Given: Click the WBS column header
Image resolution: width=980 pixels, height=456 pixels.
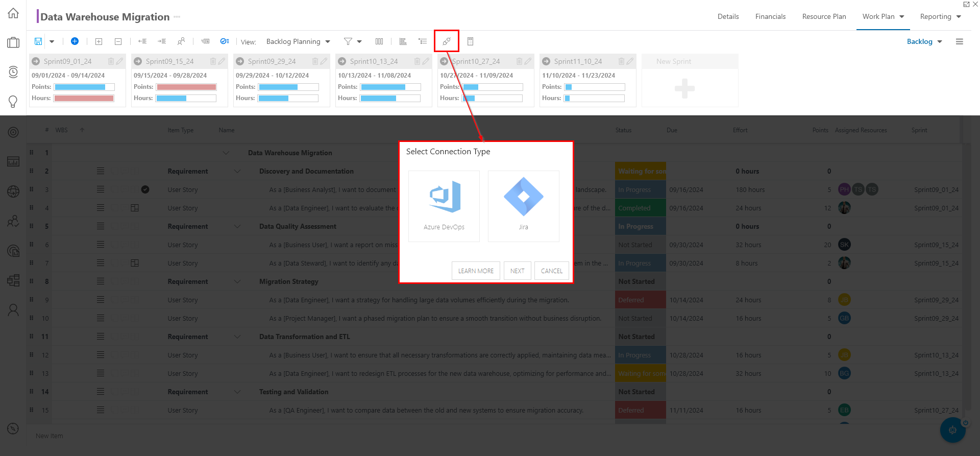Looking at the screenshot, I should (61, 130).
